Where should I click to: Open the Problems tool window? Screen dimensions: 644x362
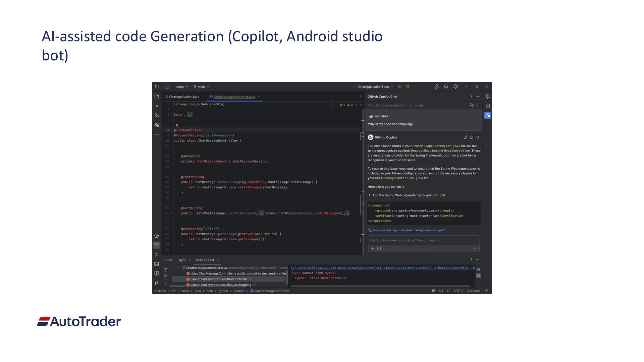pos(157,274)
